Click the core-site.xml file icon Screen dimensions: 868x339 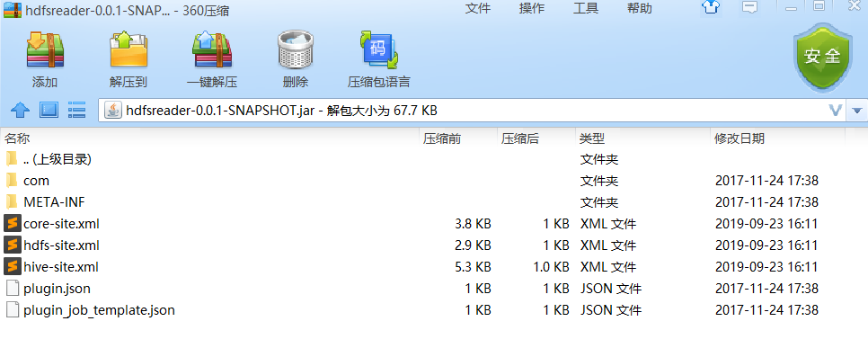click(x=13, y=224)
